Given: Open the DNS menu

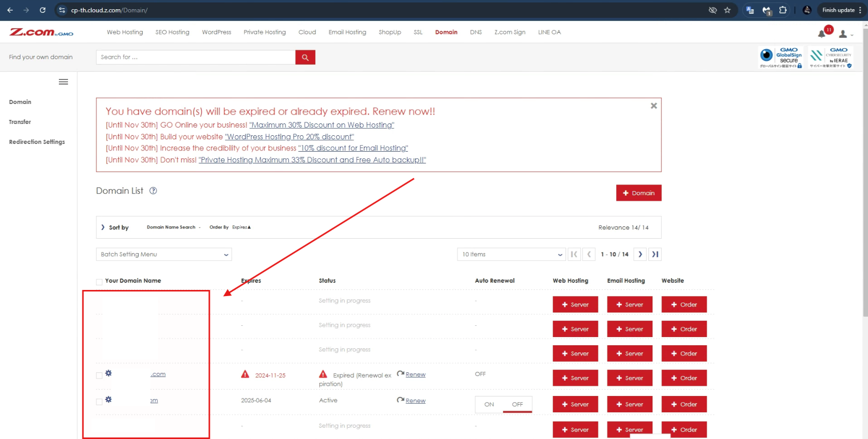Looking at the screenshot, I should (x=476, y=32).
